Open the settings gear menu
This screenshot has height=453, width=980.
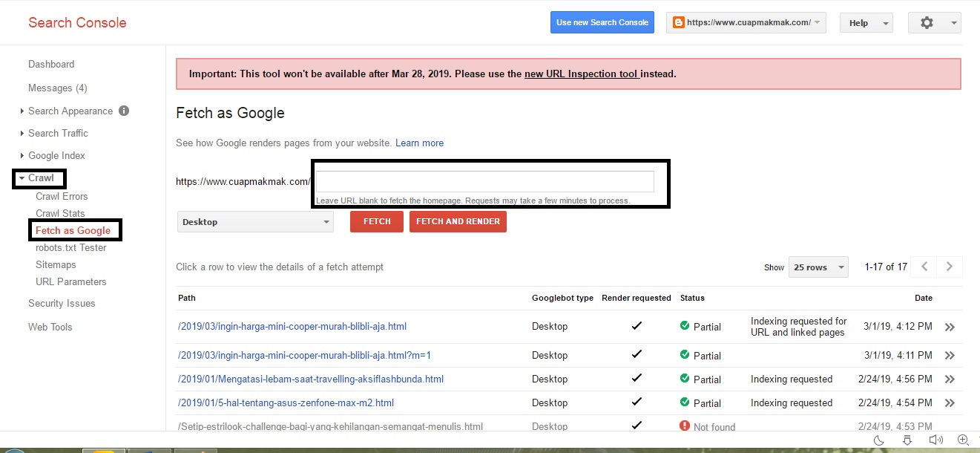[934, 22]
